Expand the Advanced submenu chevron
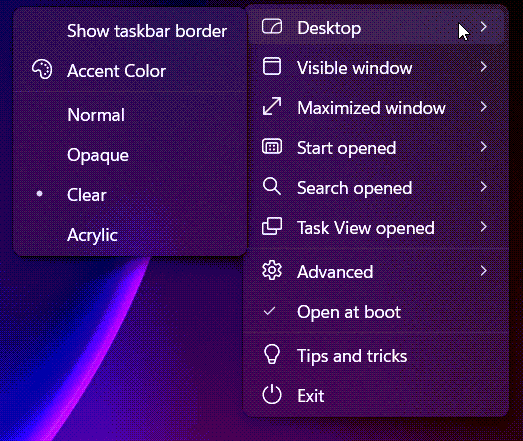 pos(484,271)
